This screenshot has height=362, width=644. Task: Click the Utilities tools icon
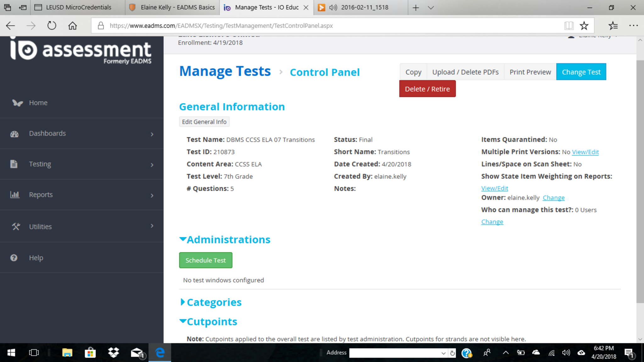point(16,226)
